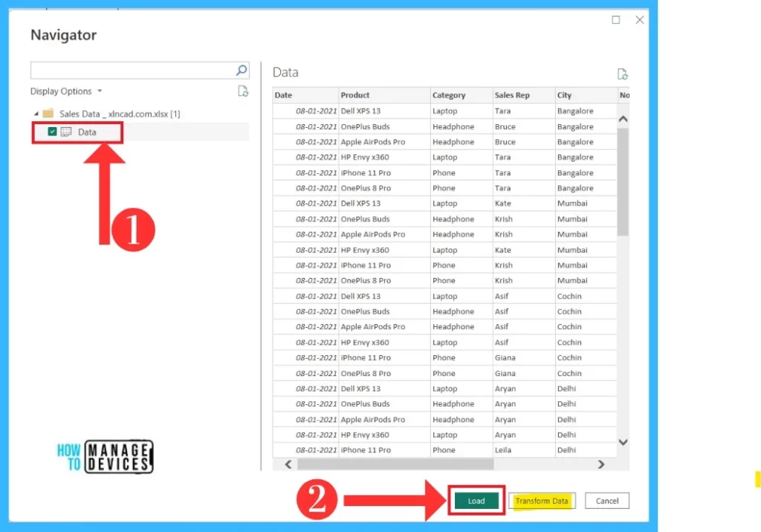
Task: Click Krish cell in the OnePlus Buds Mumbai row
Action: [524, 219]
